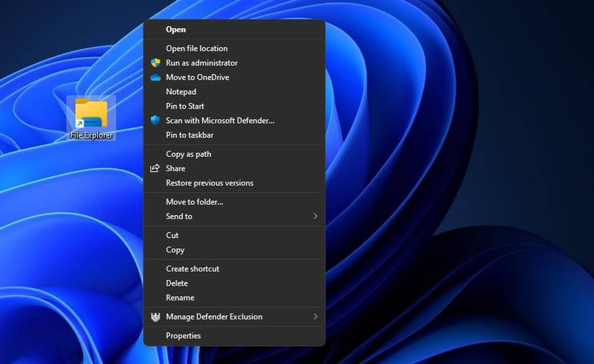Open the Send to entry
The width and height of the screenshot is (594, 364).
point(234,216)
